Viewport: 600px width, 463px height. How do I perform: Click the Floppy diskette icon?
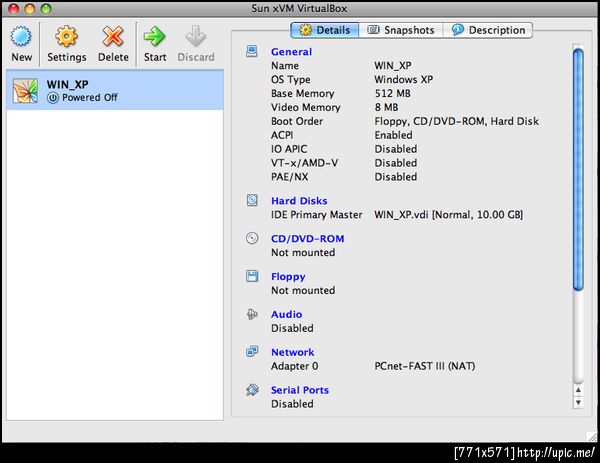point(252,276)
